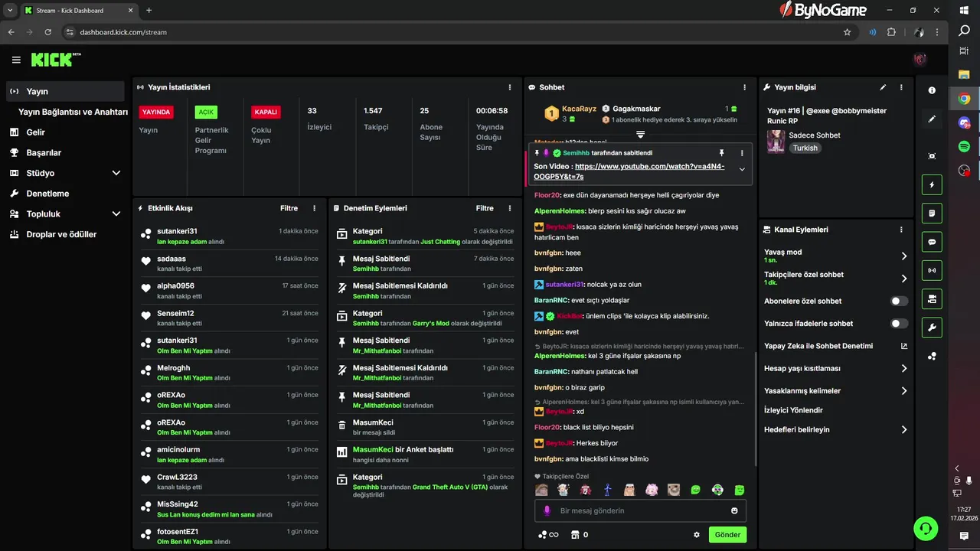Screen dimensions: 980x551
Task: Open chat settings gear icon
Action: click(x=697, y=535)
